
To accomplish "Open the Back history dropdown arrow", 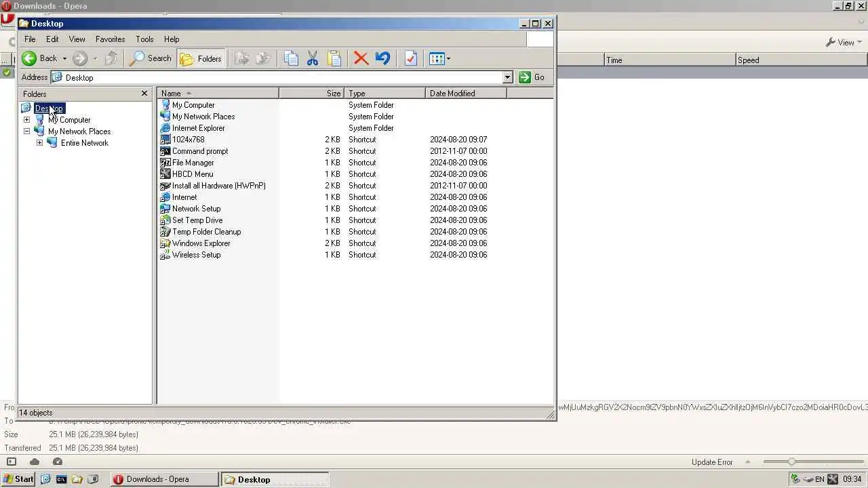I will pyautogui.click(x=64, y=58).
